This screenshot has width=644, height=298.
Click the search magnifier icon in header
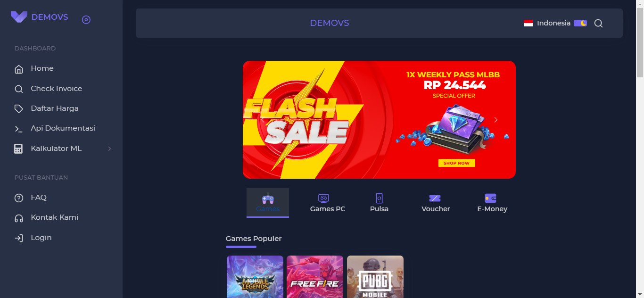(598, 23)
